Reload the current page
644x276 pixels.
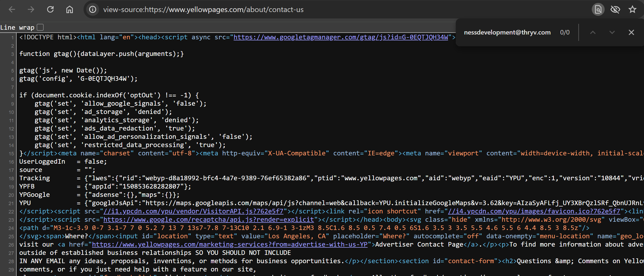point(50,9)
